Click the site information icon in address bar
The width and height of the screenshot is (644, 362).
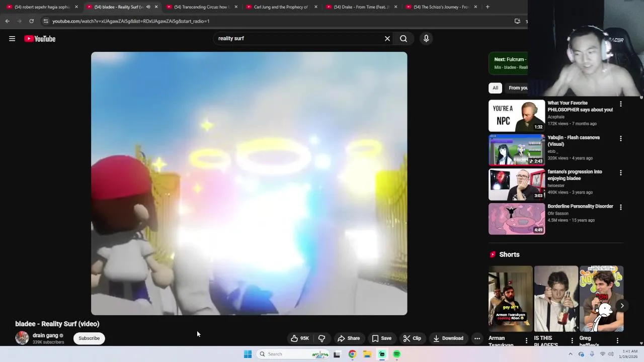[x=46, y=21]
